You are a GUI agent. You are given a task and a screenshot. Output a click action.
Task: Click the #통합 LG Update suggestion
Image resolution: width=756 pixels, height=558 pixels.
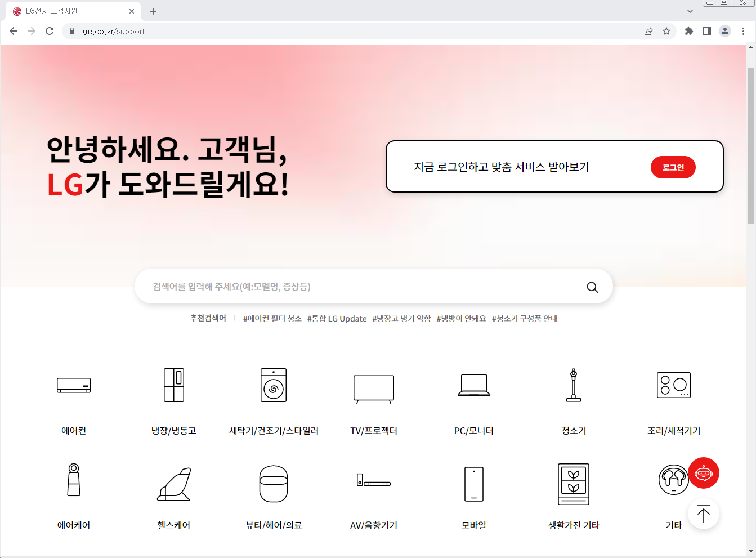337,319
